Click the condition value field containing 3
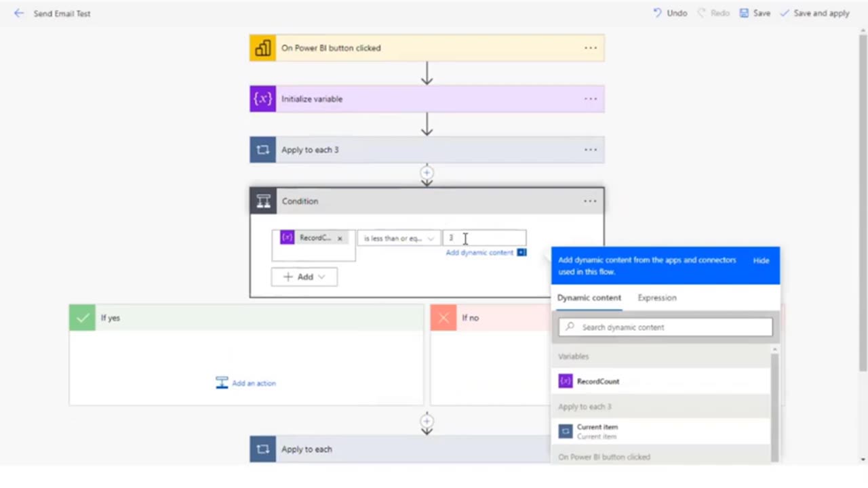The image size is (868, 488). [x=484, y=238]
